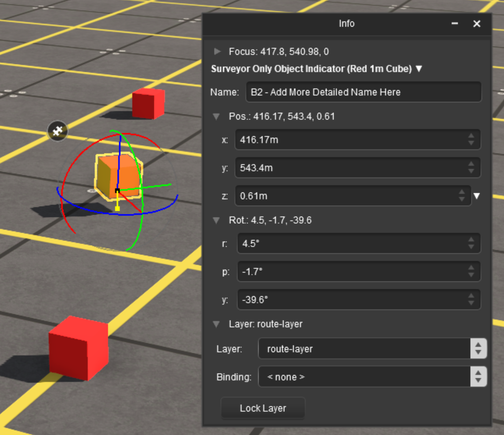Click the yellow height handle under the gizmo
Screen dimensions: 504x435
[x=118, y=209]
